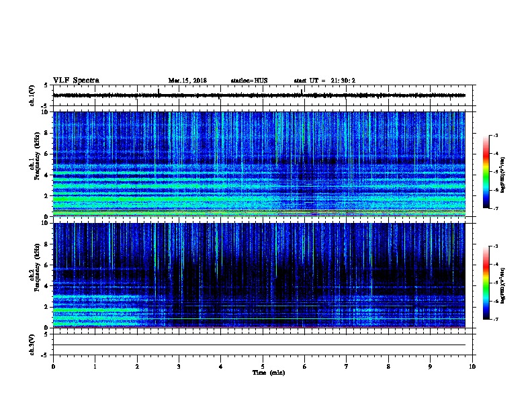Select the ch.2 "Frequency (kHz)" axis label
The image size is (532, 411).
point(37,267)
